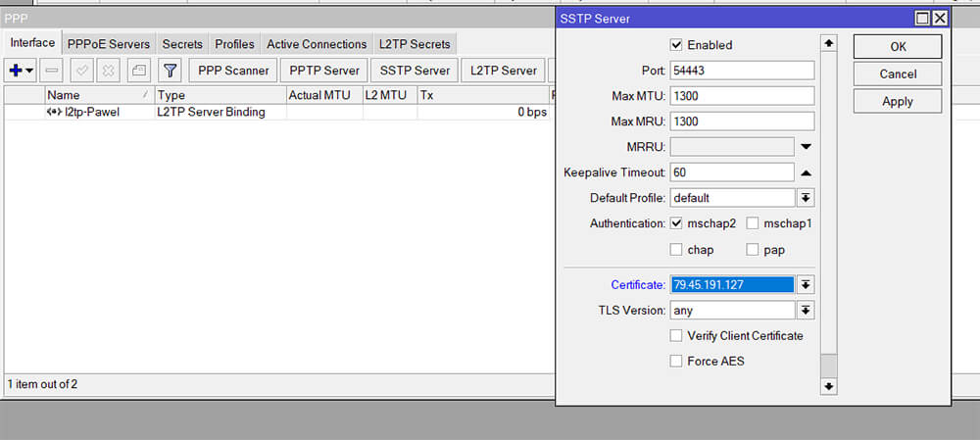Viewport: 980px width, 440px height.
Task: Click the Port input field
Action: (x=743, y=71)
